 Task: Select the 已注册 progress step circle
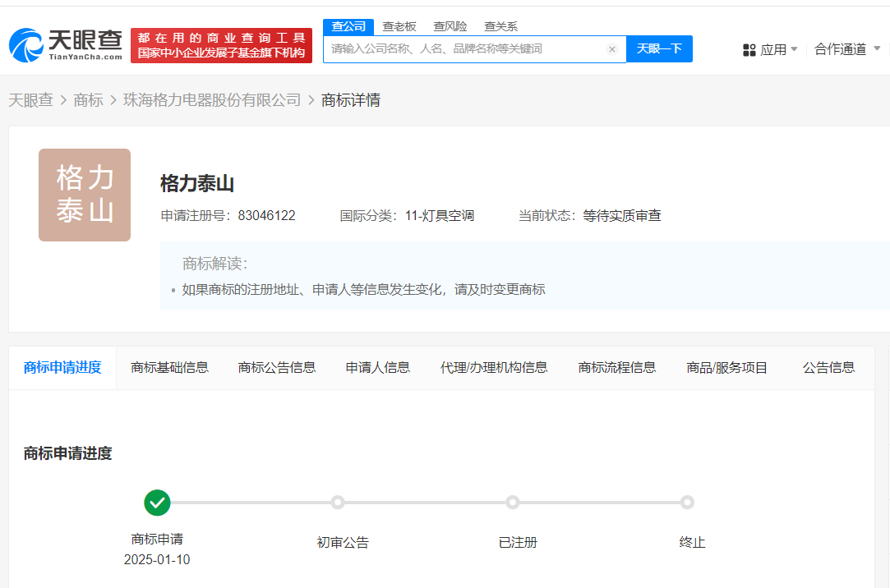pos(513,503)
